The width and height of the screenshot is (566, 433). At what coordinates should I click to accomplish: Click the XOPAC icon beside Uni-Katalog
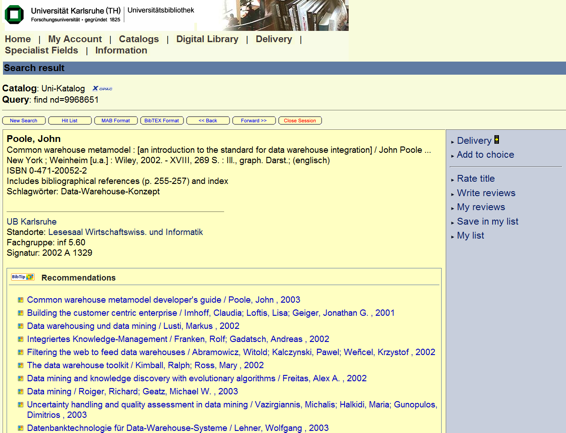102,88
